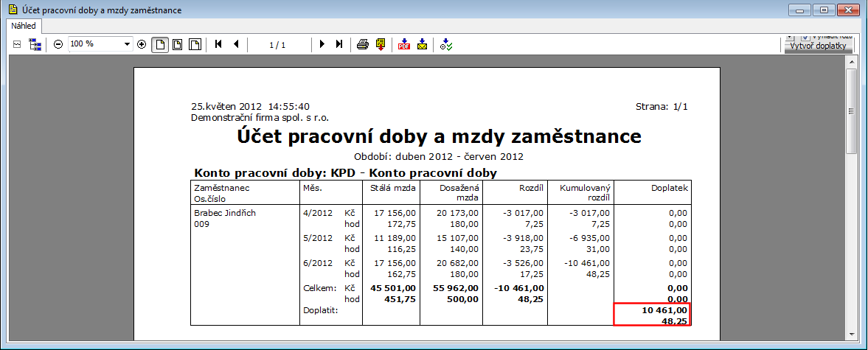Go to the next page
868x350 pixels.
click(x=322, y=45)
